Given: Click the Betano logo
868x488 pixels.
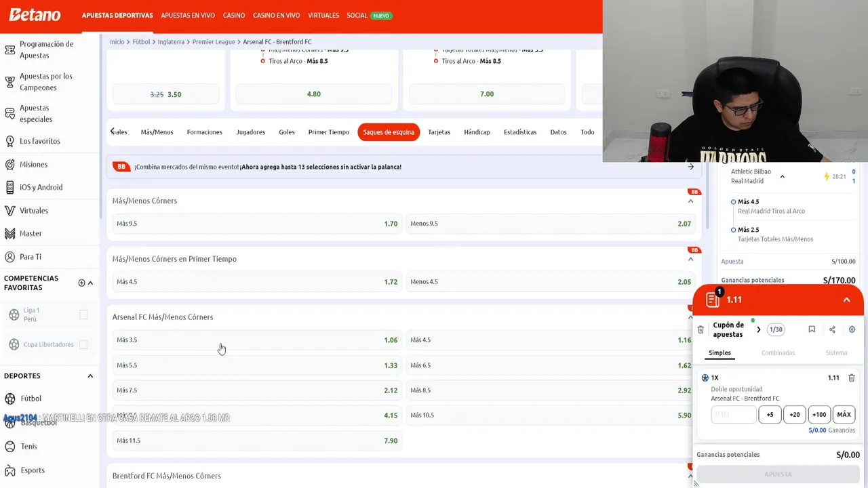Looking at the screenshot, I should [35, 15].
